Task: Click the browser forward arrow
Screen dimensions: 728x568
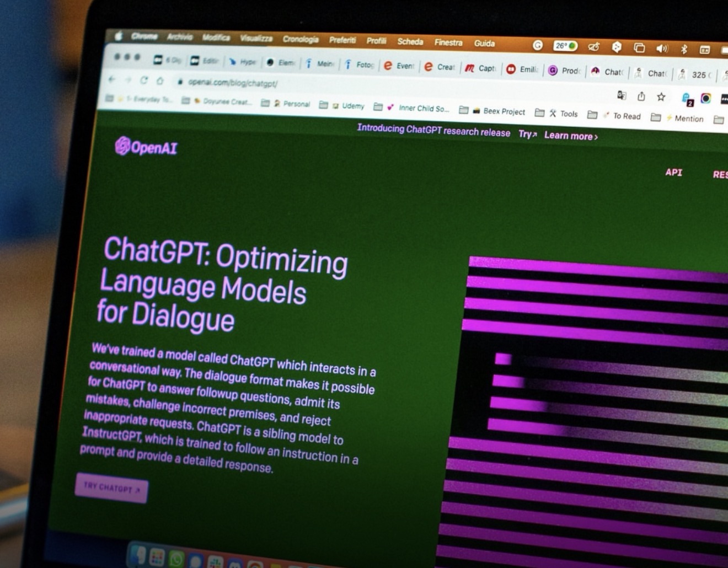Action: (x=128, y=80)
